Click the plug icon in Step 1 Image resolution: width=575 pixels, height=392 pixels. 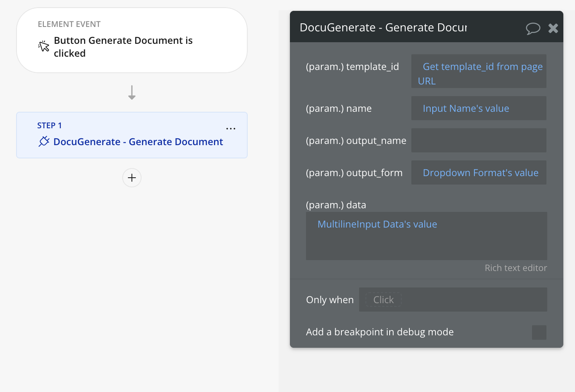point(44,142)
